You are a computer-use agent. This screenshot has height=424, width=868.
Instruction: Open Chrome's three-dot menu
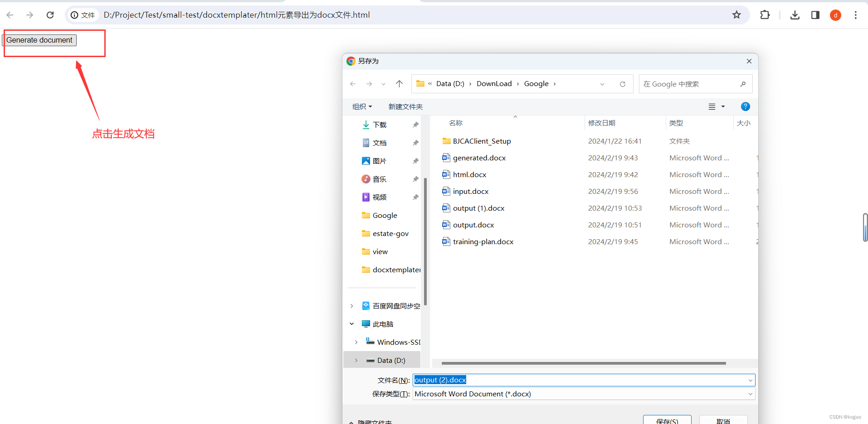click(x=856, y=15)
